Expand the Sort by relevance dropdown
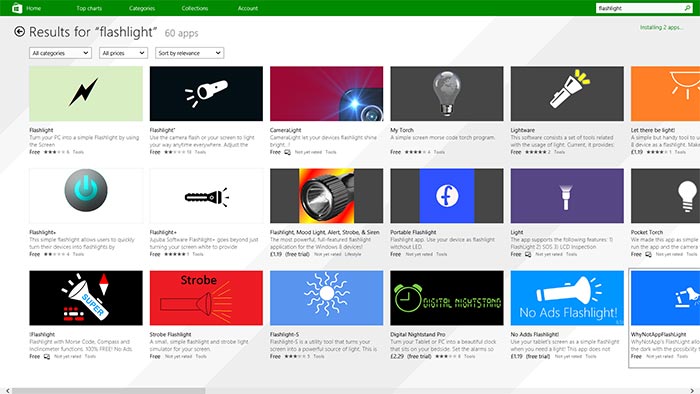The height and width of the screenshot is (394, 700). coord(189,53)
